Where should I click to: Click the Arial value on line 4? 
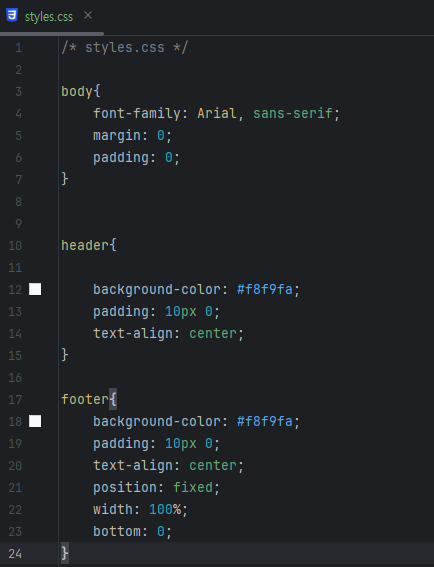[x=217, y=114]
